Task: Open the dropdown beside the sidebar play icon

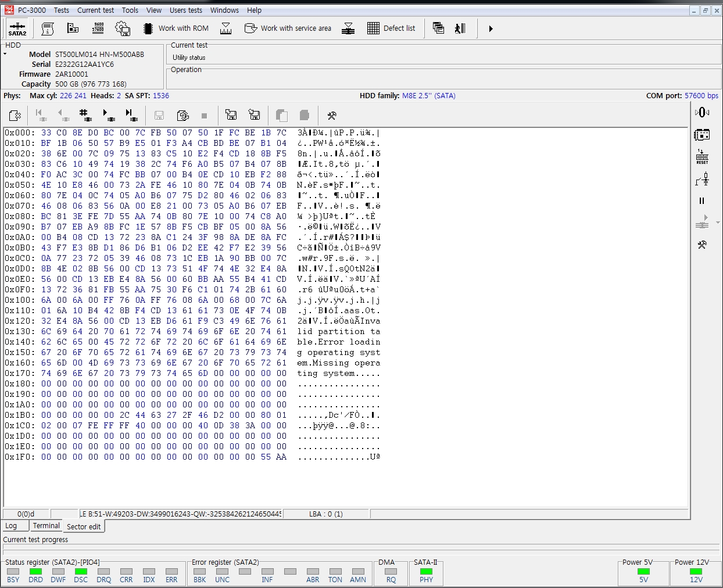Action: 718,223
